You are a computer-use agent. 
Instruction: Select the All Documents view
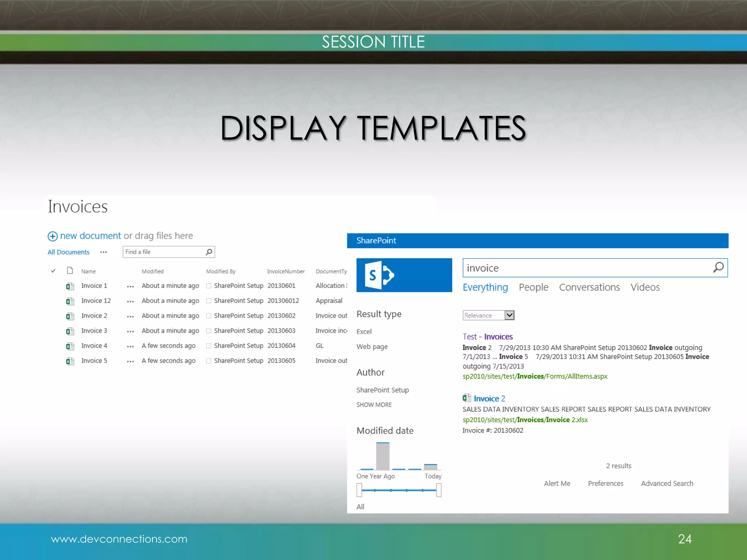68,252
